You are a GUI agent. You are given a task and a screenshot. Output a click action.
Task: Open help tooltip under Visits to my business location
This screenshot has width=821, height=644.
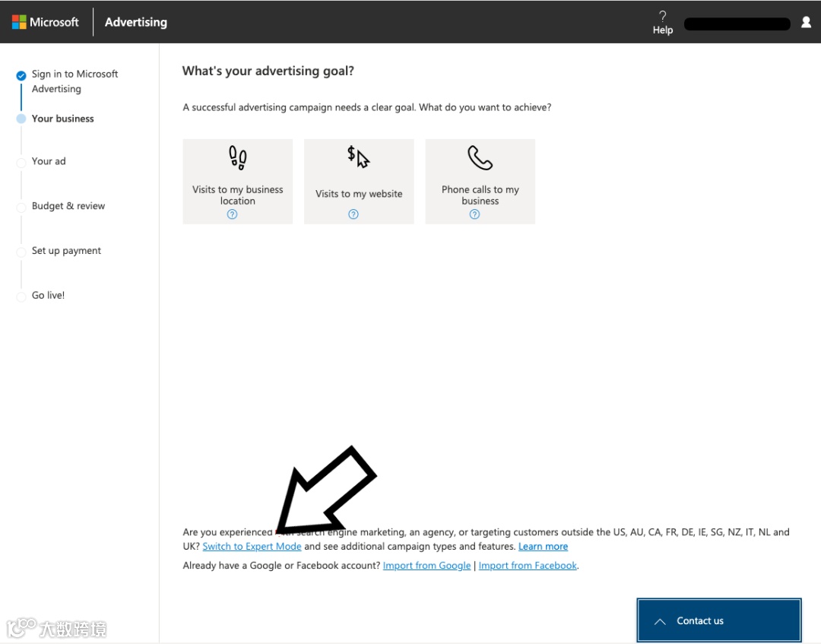coord(232,214)
